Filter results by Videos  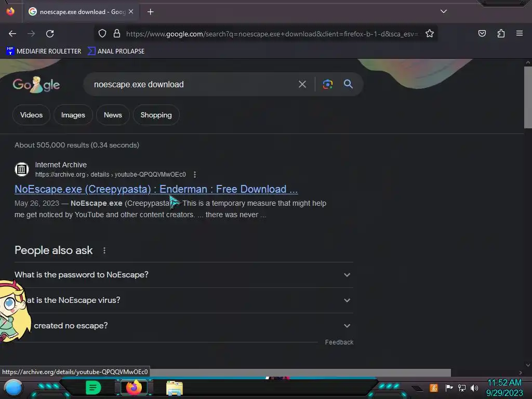coord(31,115)
